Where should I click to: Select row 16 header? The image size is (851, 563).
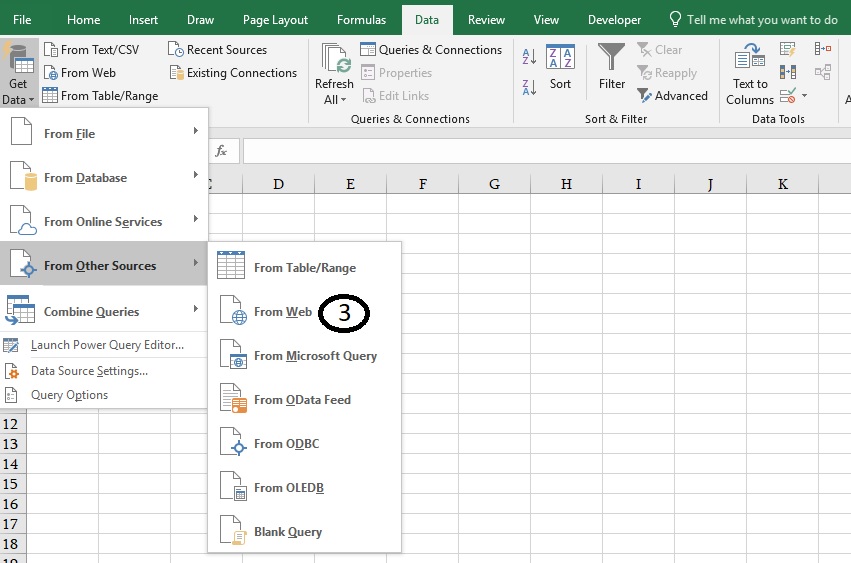click(12, 504)
